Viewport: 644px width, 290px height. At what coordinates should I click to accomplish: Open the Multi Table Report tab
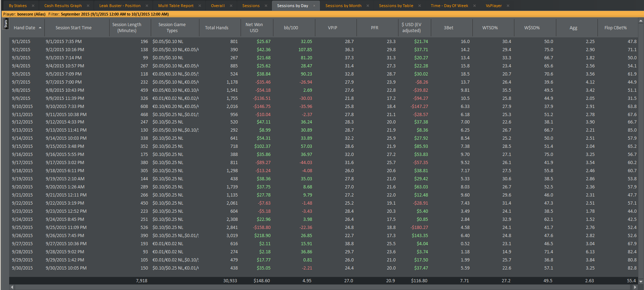pos(176,6)
